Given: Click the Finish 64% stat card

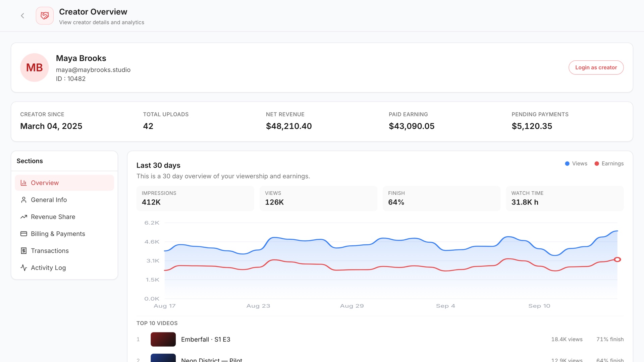Looking at the screenshot, I should click(x=441, y=198).
